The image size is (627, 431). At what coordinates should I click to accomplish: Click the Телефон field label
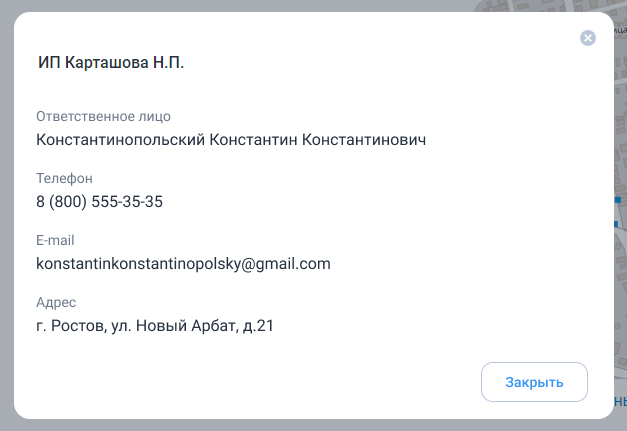(64, 178)
